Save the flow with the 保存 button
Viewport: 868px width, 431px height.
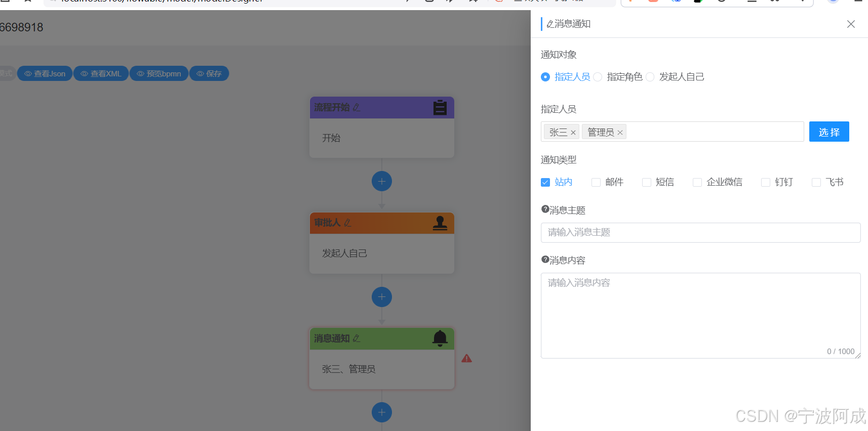209,73
